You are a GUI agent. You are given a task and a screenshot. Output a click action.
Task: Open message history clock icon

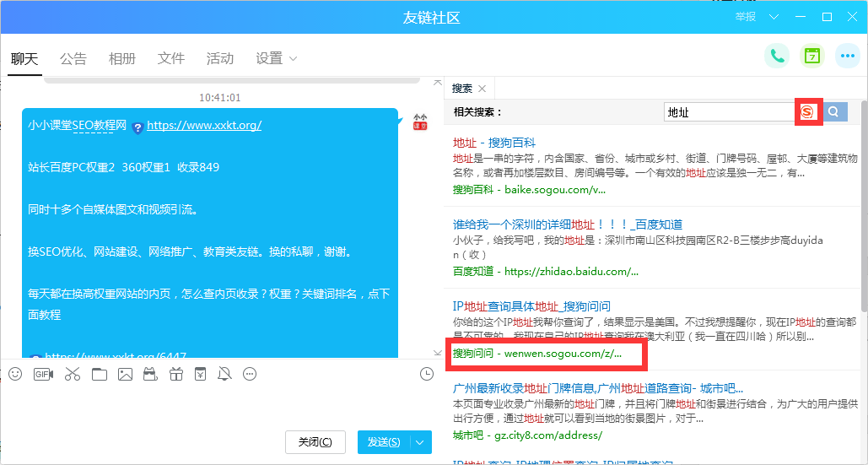[x=427, y=374]
